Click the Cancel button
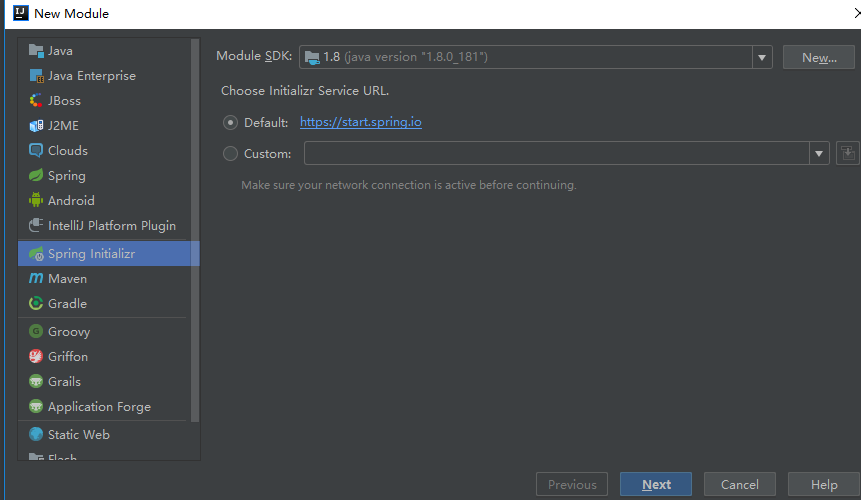Viewport: 861px width, 500px height. click(x=740, y=484)
